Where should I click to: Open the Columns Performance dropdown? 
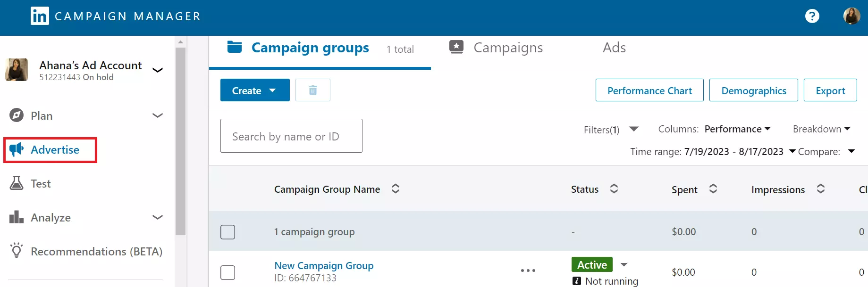click(737, 129)
